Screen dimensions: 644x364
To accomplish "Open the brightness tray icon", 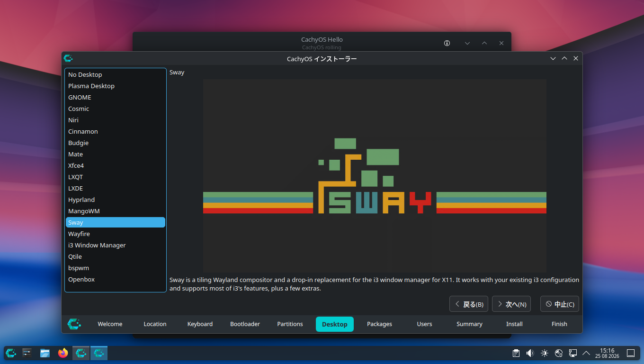I will pyautogui.click(x=545, y=353).
